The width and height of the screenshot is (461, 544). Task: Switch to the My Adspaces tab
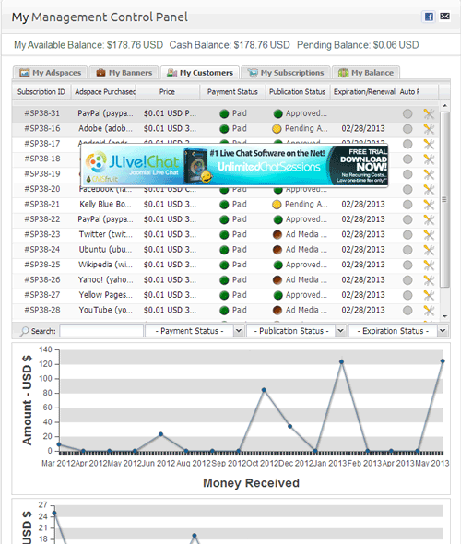pos(50,73)
